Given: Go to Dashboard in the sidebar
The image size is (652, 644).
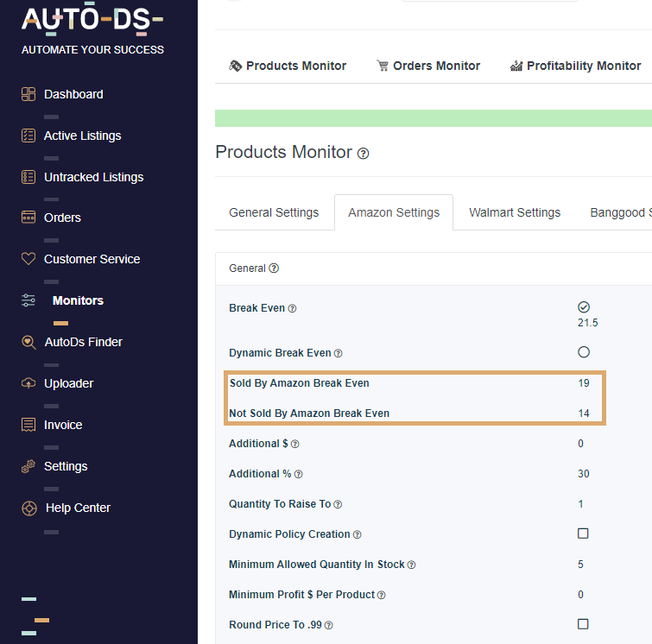Looking at the screenshot, I should tap(73, 94).
